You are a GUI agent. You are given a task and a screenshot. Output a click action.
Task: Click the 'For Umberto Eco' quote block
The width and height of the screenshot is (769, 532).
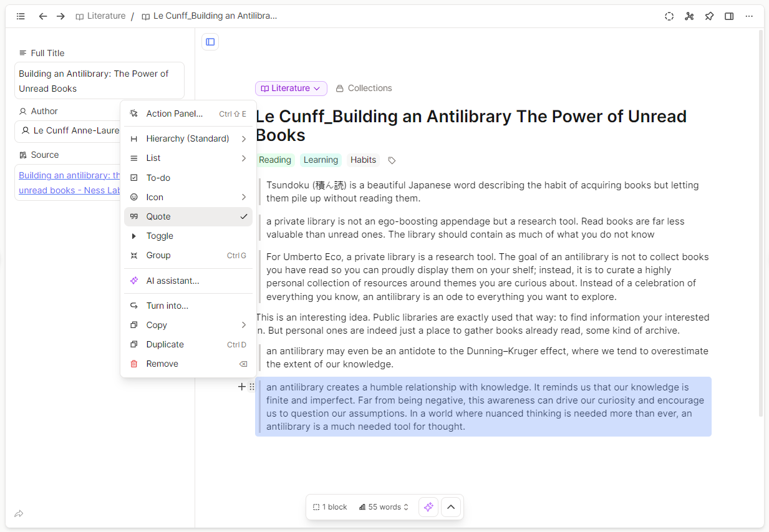click(x=483, y=277)
